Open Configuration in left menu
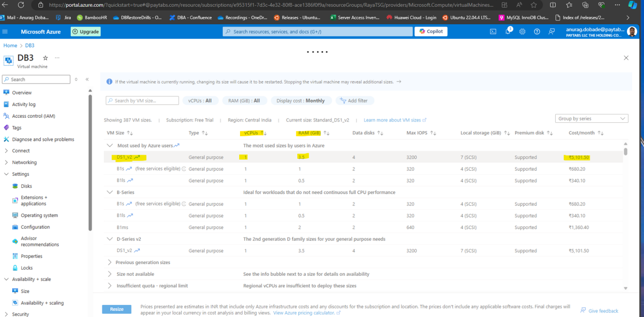Screen dimensions: 644x317 point(35,227)
